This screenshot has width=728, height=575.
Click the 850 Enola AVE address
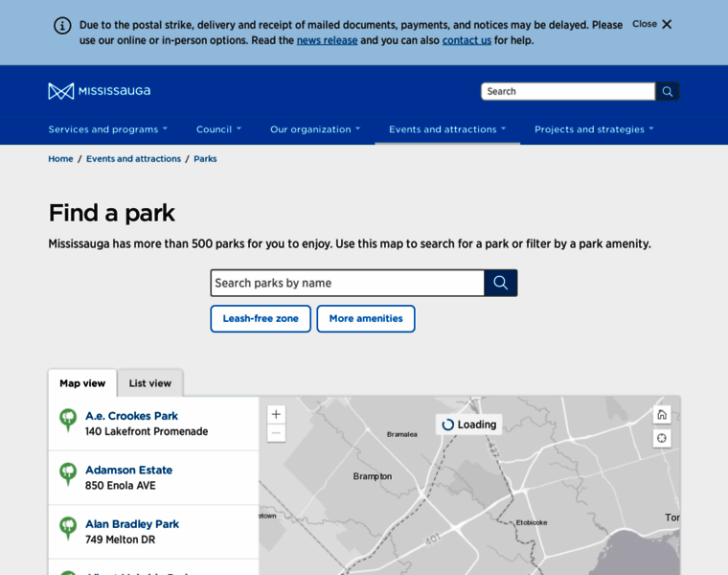point(121,485)
